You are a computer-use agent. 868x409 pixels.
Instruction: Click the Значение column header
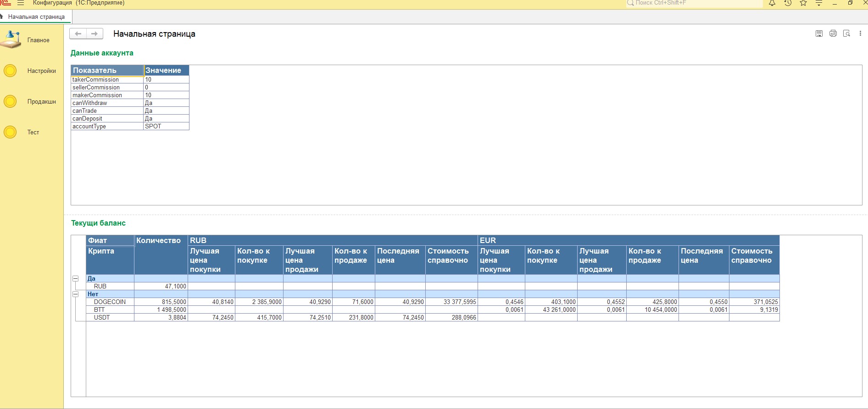click(x=167, y=70)
